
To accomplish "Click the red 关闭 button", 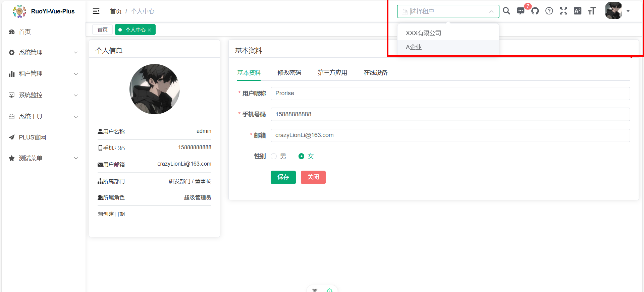I will click(313, 177).
